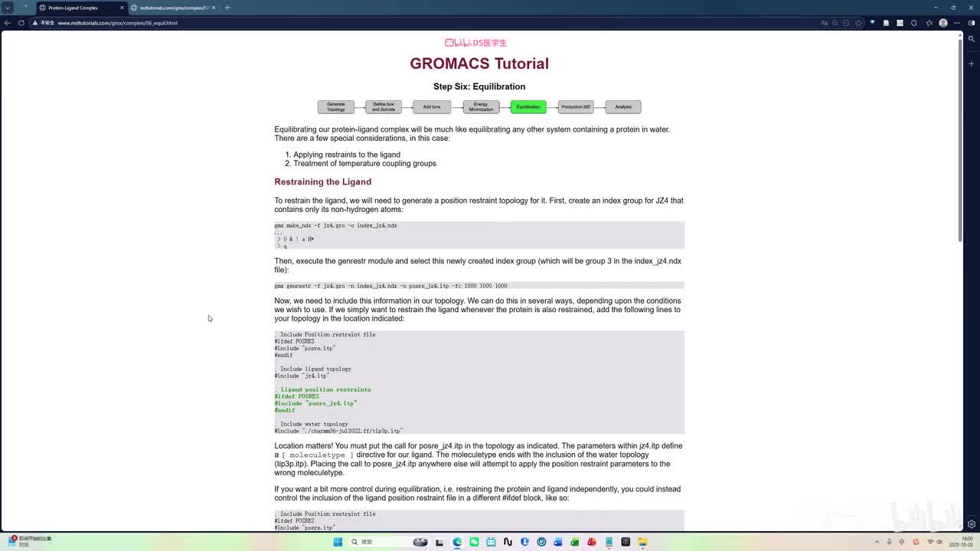This screenshot has width=980, height=551.
Task: Click the GROMACS Tutorial page title
Action: tap(479, 64)
